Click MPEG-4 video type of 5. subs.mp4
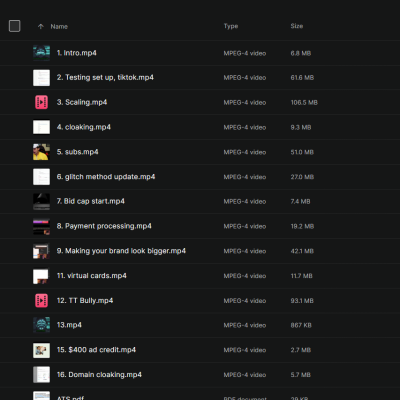The width and height of the screenshot is (400, 400). click(245, 152)
